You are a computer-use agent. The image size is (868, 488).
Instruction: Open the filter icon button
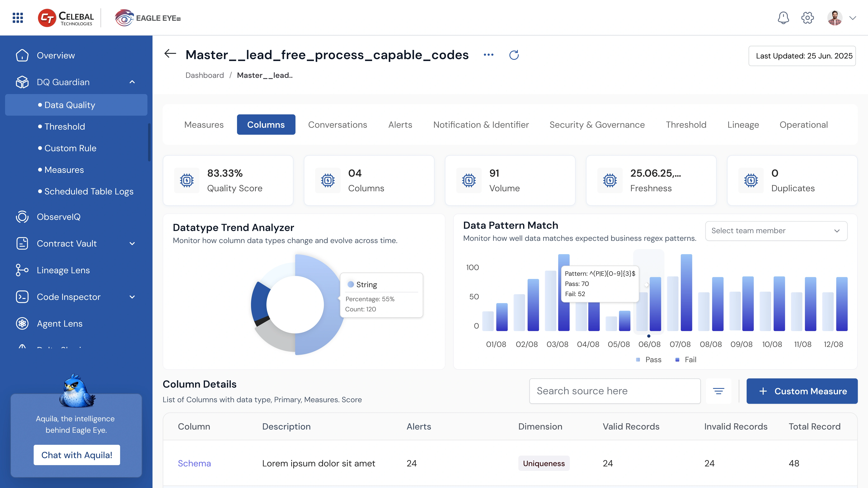click(x=718, y=391)
